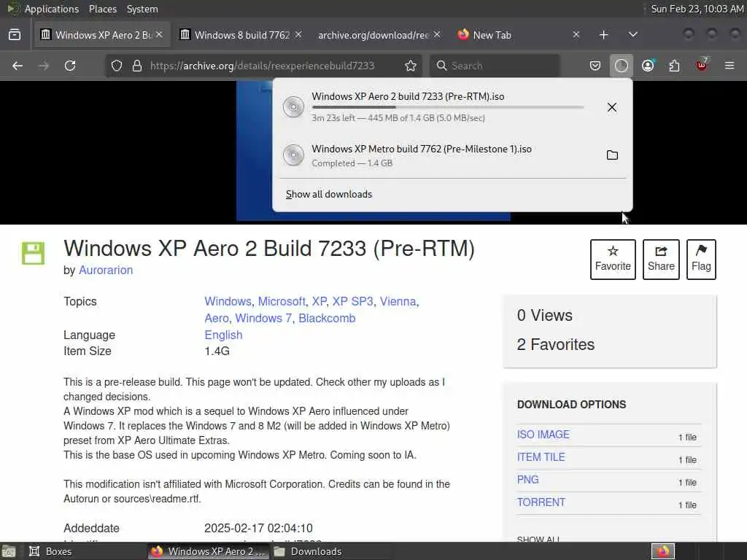Click the disc icon of Metro build 7762 download
Image resolution: width=747 pixels, height=560 pixels.
[x=293, y=155]
